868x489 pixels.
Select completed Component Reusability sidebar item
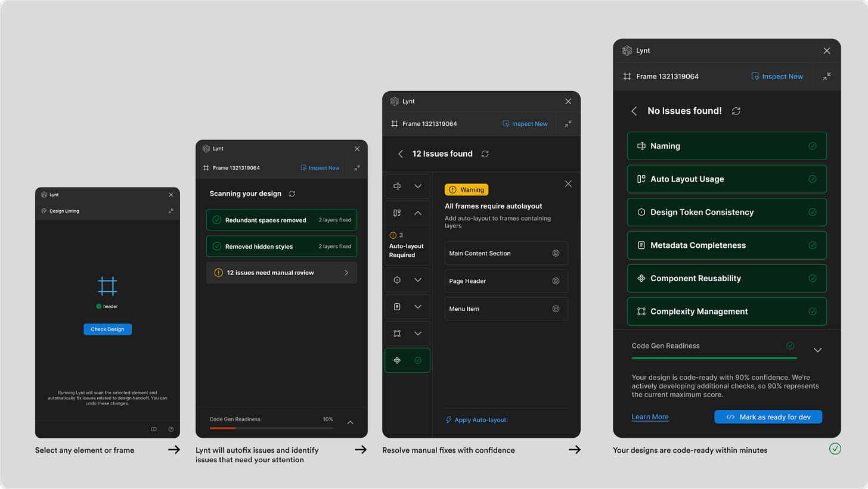tap(407, 360)
